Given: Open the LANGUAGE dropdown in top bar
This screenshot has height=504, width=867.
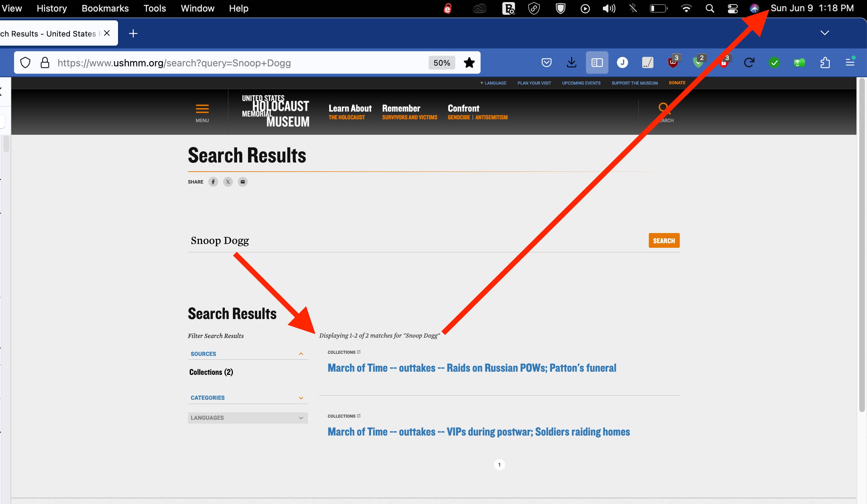Looking at the screenshot, I should tap(493, 83).
